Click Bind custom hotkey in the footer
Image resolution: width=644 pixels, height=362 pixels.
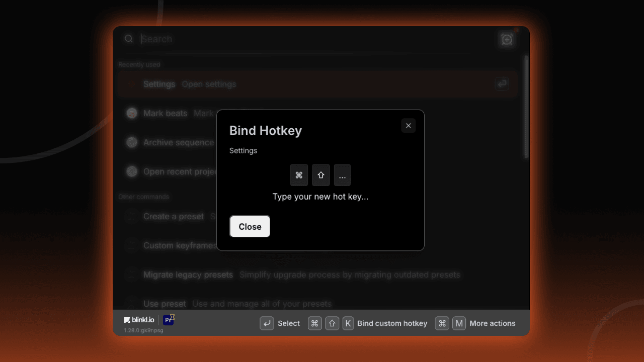[x=392, y=323]
